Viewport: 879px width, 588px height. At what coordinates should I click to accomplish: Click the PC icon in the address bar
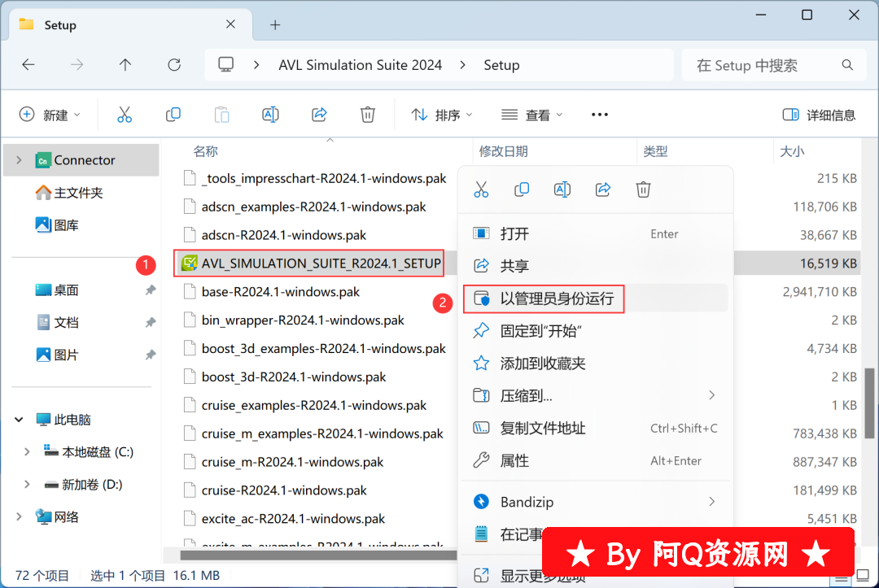tap(226, 65)
